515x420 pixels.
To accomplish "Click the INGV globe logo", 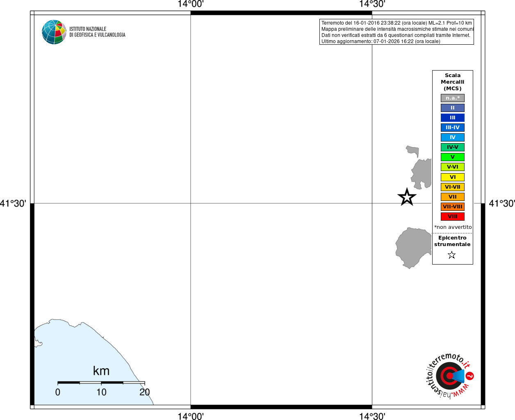I will pos(54,32).
